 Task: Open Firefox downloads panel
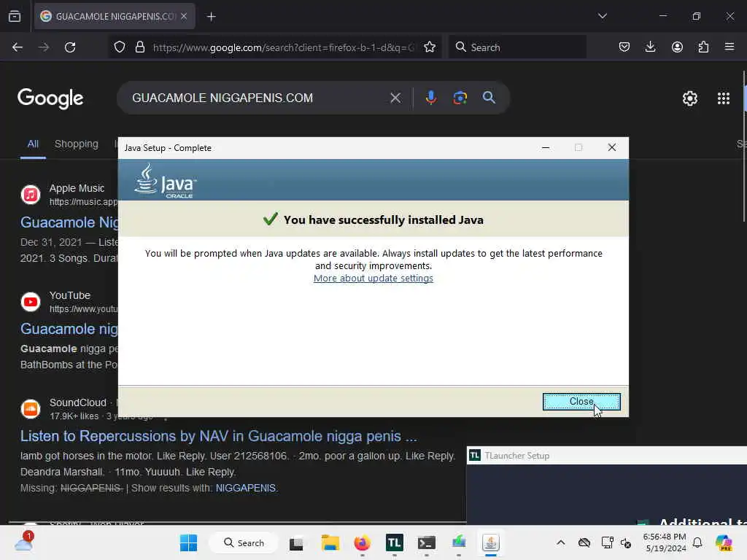click(x=650, y=47)
